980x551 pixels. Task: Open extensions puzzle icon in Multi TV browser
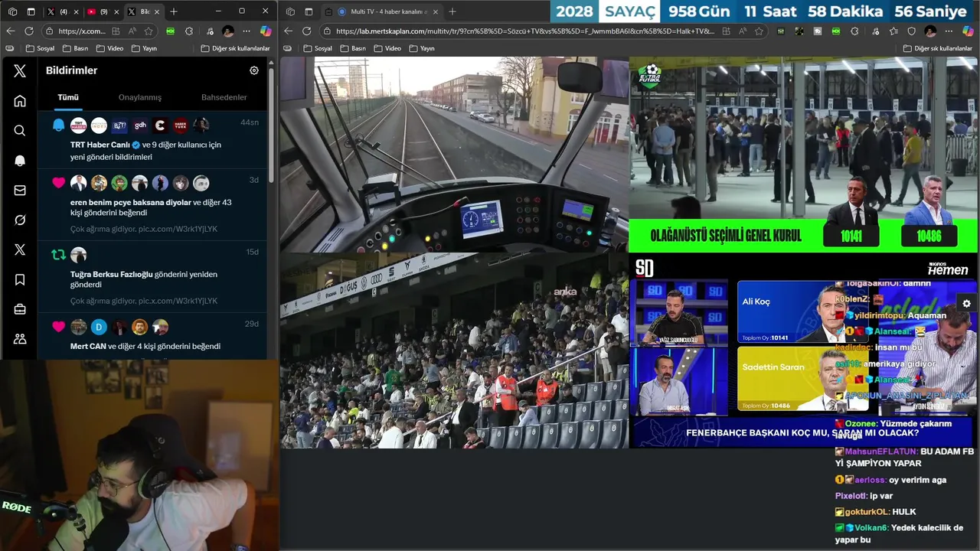coord(854,31)
